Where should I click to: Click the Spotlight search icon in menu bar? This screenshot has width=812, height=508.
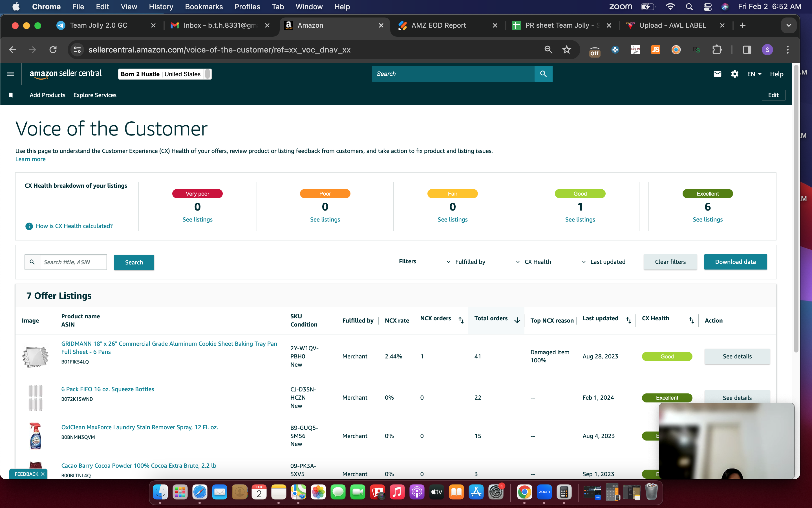[x=689, y=7]
